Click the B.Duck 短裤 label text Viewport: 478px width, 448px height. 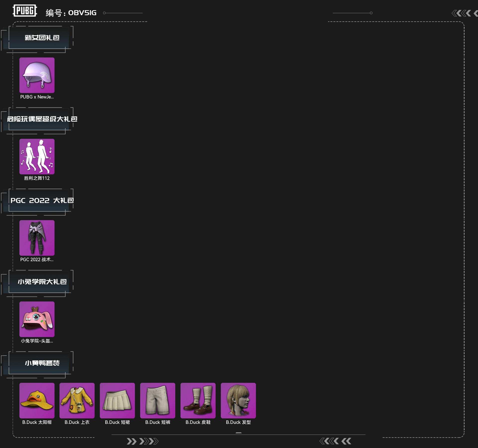click(158, 422)
